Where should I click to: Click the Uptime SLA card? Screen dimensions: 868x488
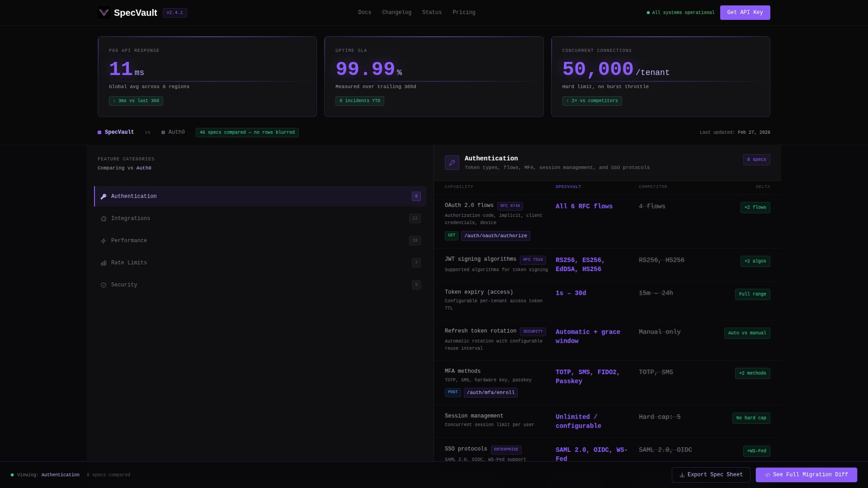(x=434, y=77)
